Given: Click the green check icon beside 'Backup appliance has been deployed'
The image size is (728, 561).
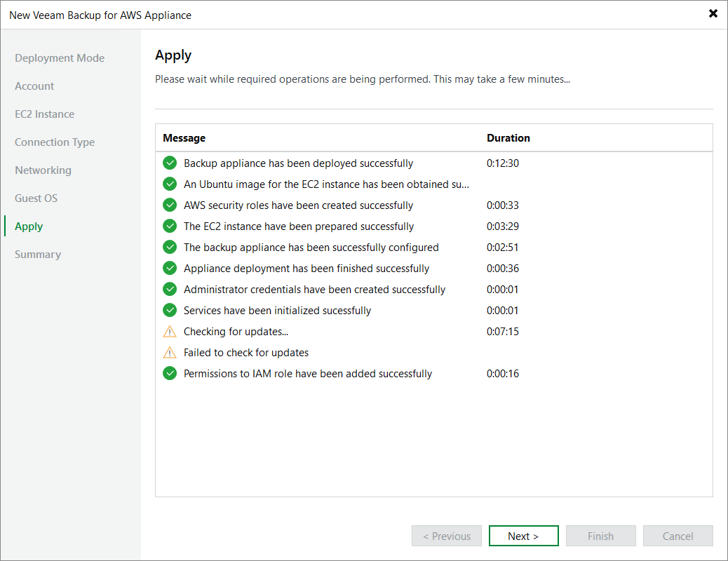Looking at the screenshot, I should click(170, 163).
